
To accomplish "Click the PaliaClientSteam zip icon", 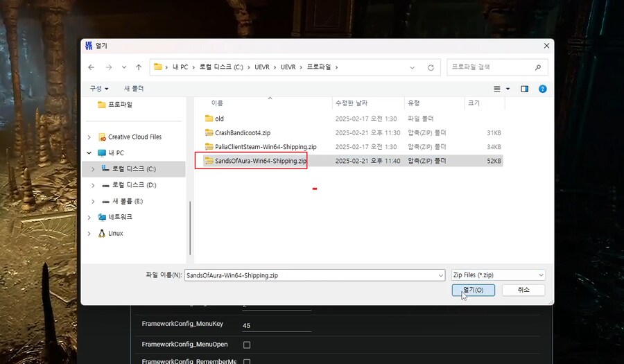I will [209, 146].
